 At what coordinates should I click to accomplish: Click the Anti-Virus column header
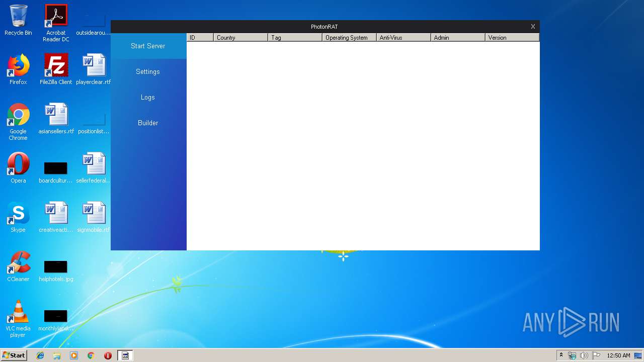click(404, 38)
